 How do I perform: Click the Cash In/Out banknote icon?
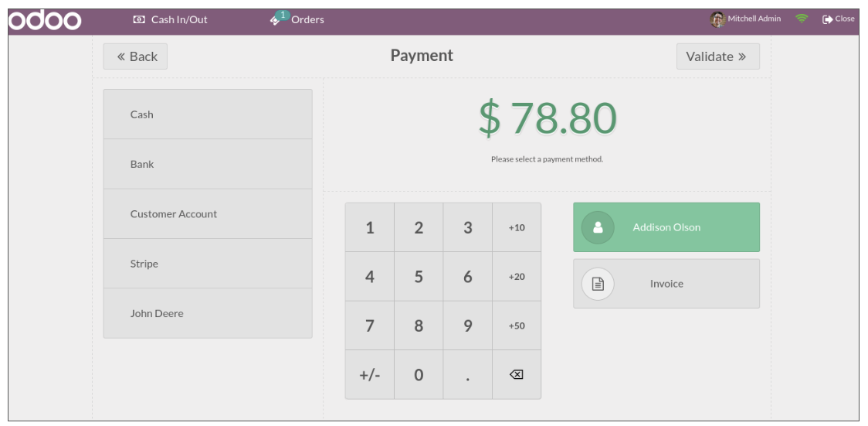coord(139,19)
